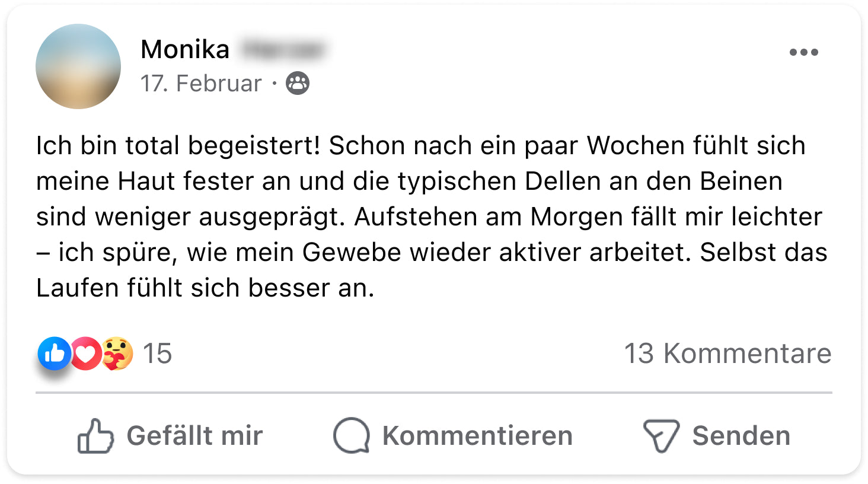Click the speech bubble comment icon
Screen dimensions: 868x484
click(x=352, y=436)
